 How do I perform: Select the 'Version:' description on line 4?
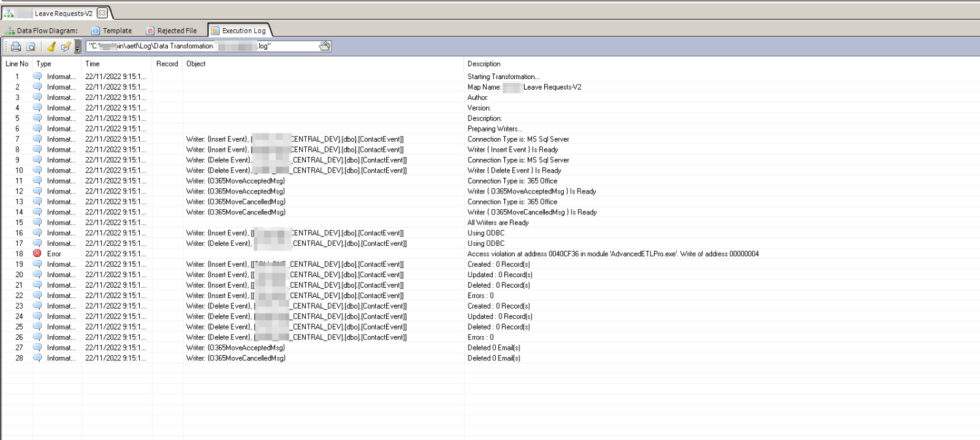pyautogui.click(x=480, y=108)
